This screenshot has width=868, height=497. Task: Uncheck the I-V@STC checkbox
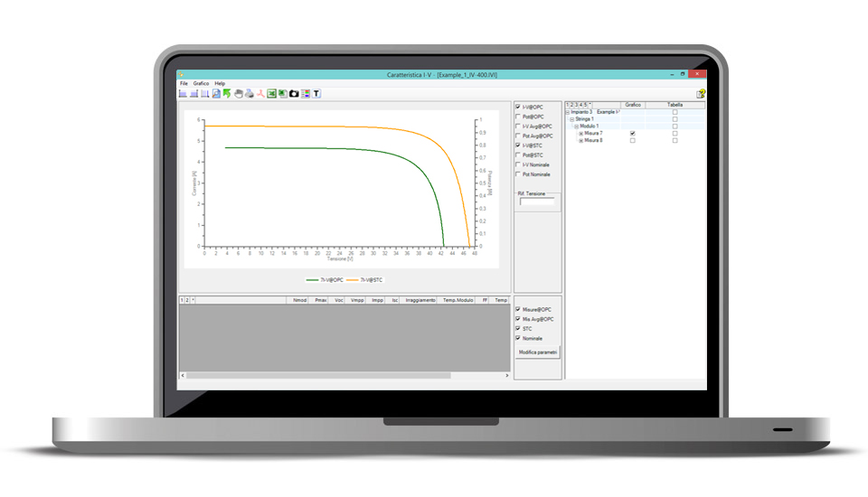(x=517, y=145)
